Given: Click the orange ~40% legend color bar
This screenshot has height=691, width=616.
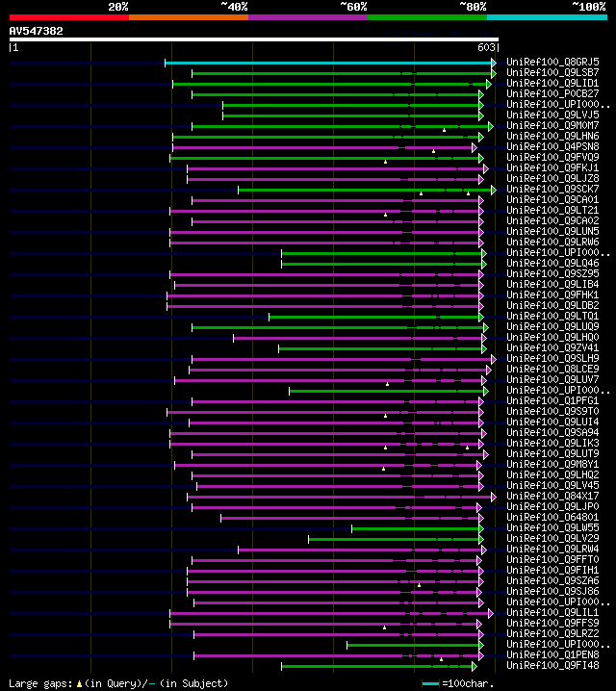Looking at the screenshot, I should pos(189,17).
